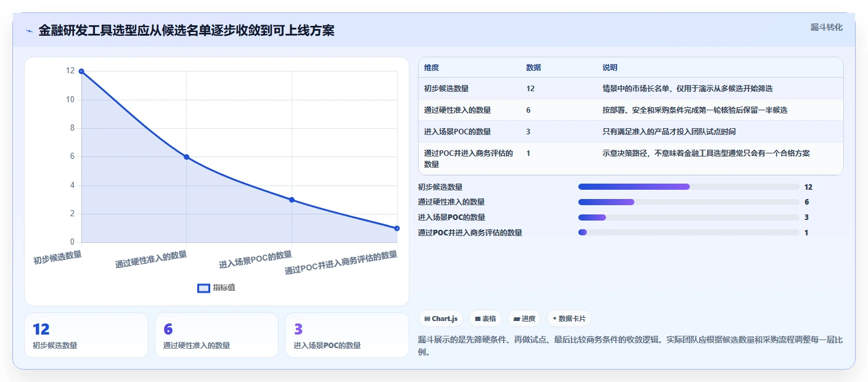The width and height of the screenshot is (868, 382).
Task: Toggle the 指标值 legend swatch in chart
Action: click(x=204, y=288)
